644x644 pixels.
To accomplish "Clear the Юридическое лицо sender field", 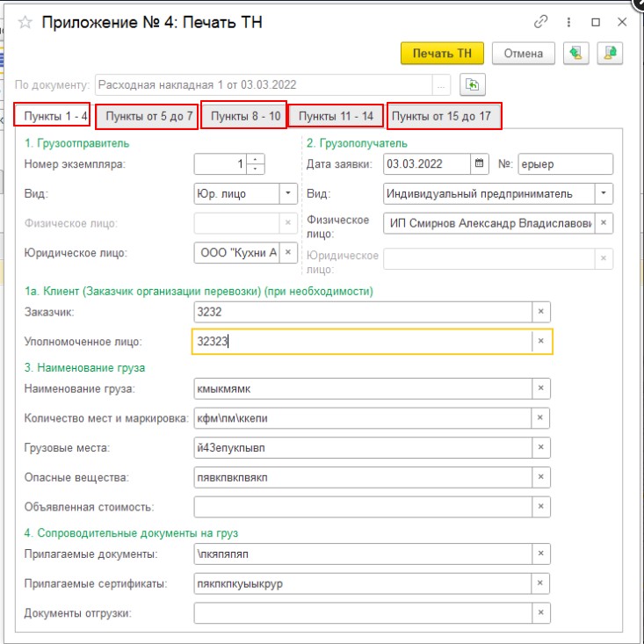I will tap(288, 252).
